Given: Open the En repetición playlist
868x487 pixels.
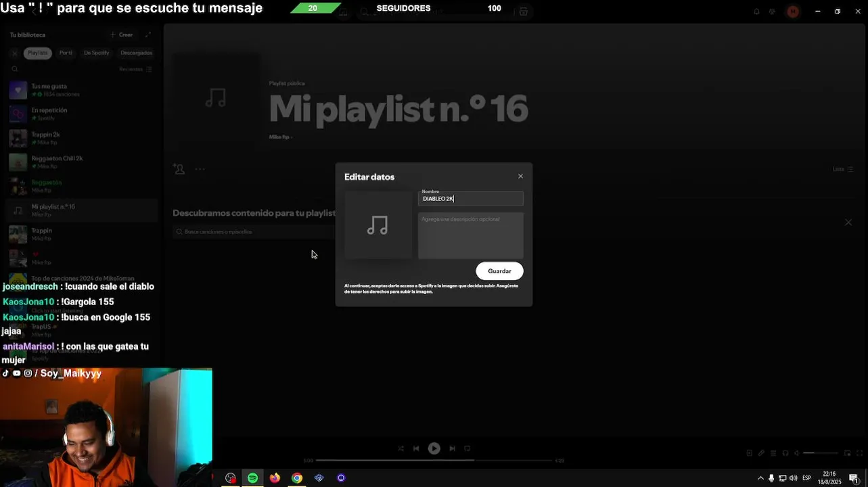Looking at the screenshot, I should (81, 114).
